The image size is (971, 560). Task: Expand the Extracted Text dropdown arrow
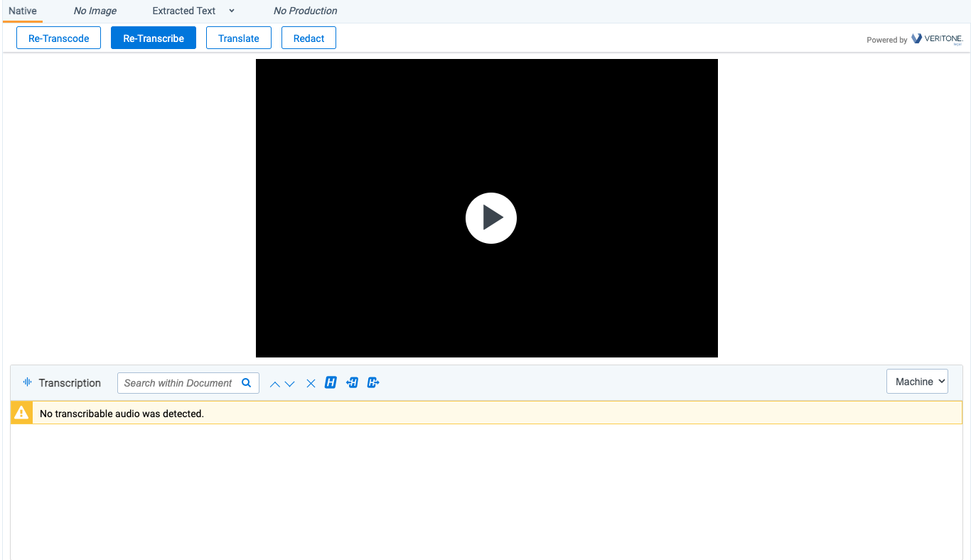[x=232, y=11]
